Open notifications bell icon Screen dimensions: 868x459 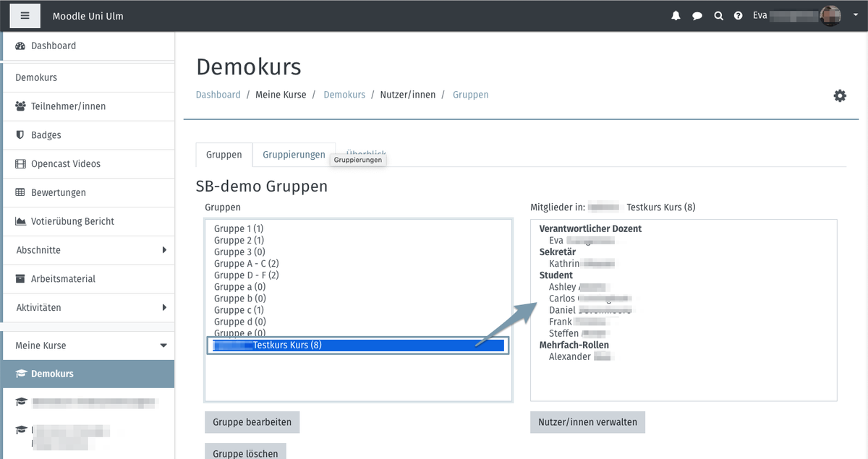point(676,16)
